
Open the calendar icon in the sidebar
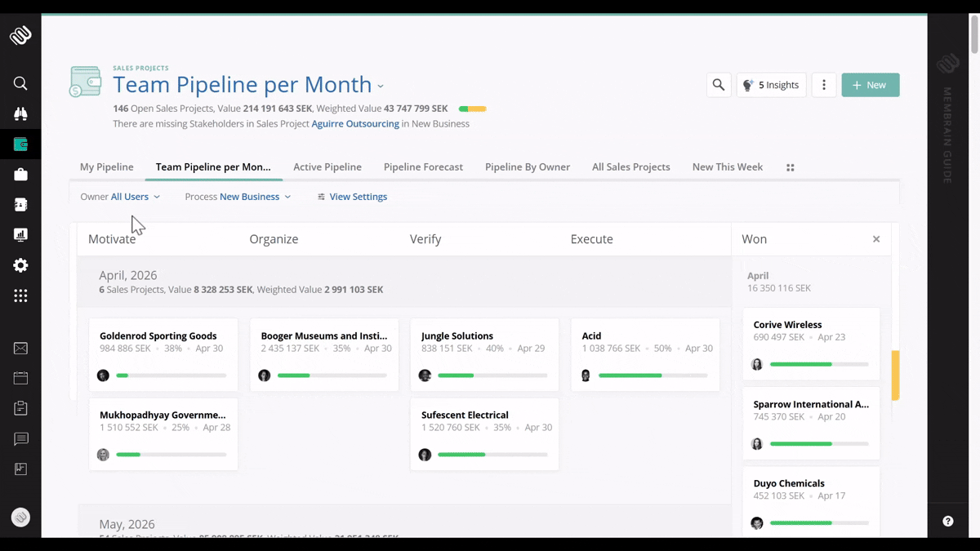click(x=20, y=378)
